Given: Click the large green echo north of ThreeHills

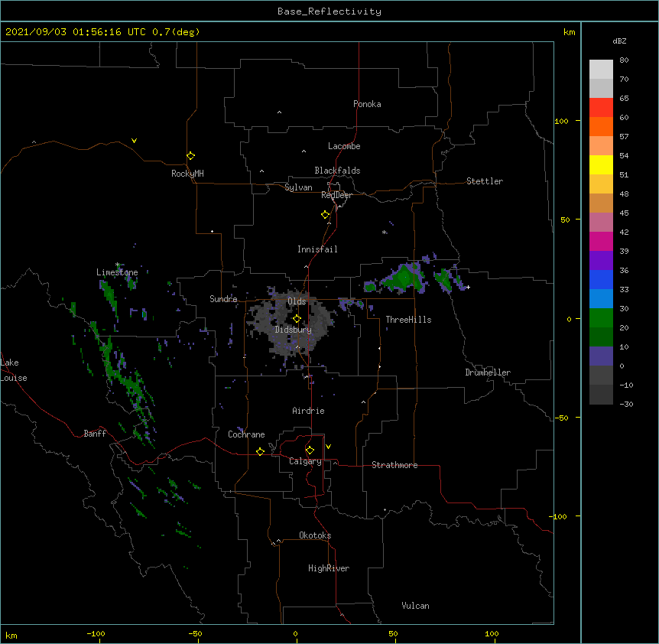Looking at the screenshot, I should [x=404, y=278].
